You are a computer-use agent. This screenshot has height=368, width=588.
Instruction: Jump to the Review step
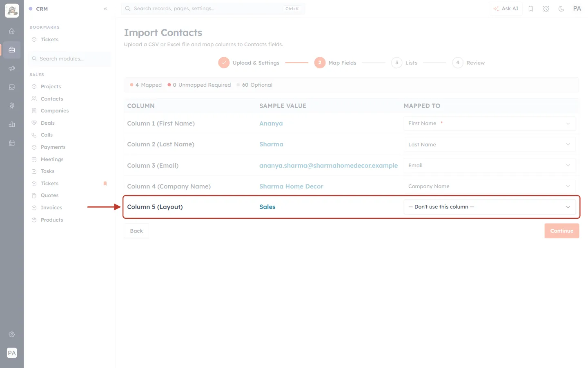point(468,63)
